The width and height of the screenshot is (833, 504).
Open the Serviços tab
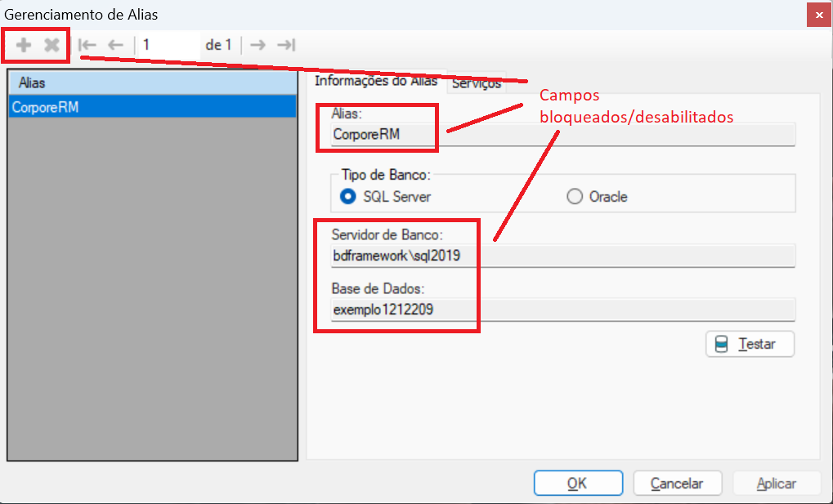pyautogui.click(x=477, y=83)
